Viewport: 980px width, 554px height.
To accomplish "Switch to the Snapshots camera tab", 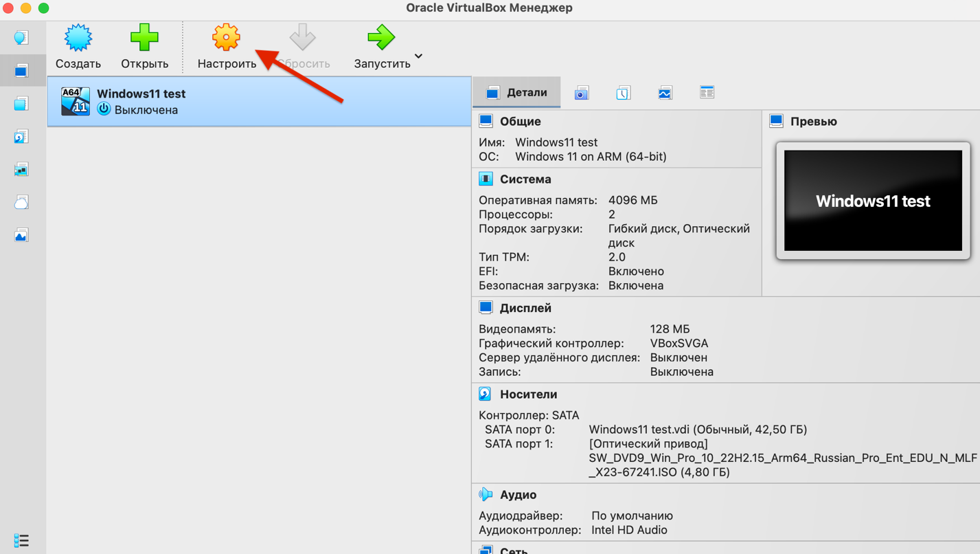I will pyautogui.click(x=582, y=93).
